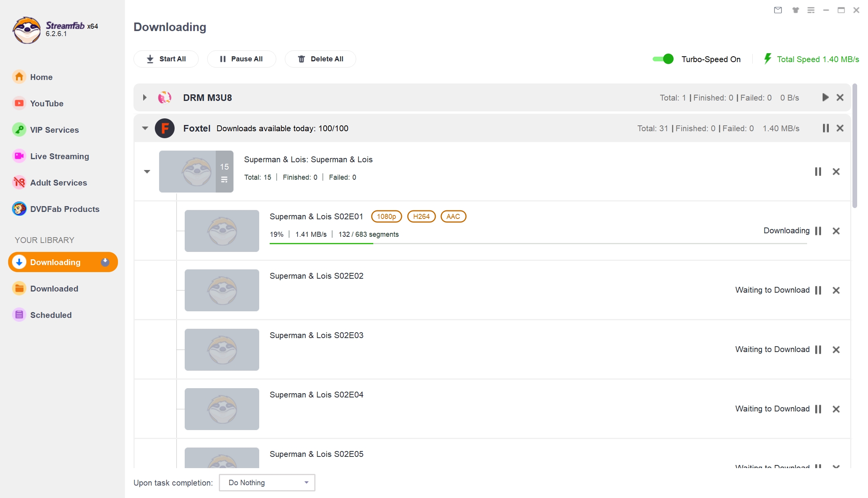868x498 pixels.
Task: Collapse the Foxtel download group
Action: tap(144, 128)
